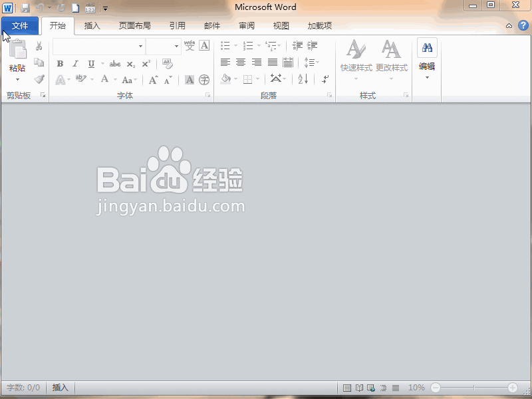Activate the Format Painter brush

pyautogui.click(x=39, y=78)
